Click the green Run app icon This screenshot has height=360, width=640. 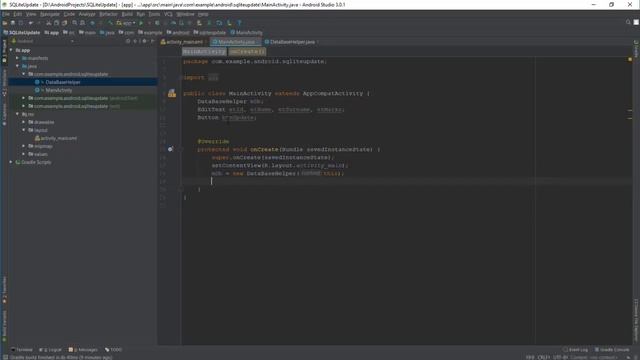click(x=141, y=23)
